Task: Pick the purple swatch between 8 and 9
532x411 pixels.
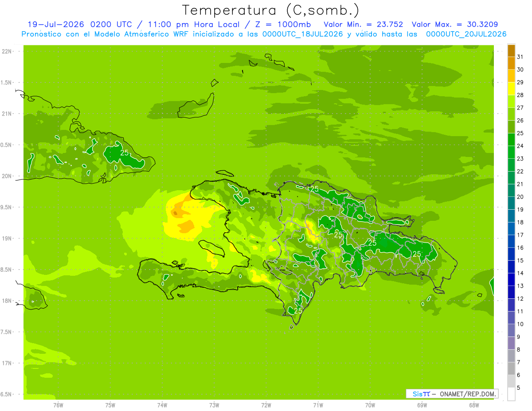Action: coord(511,344)
